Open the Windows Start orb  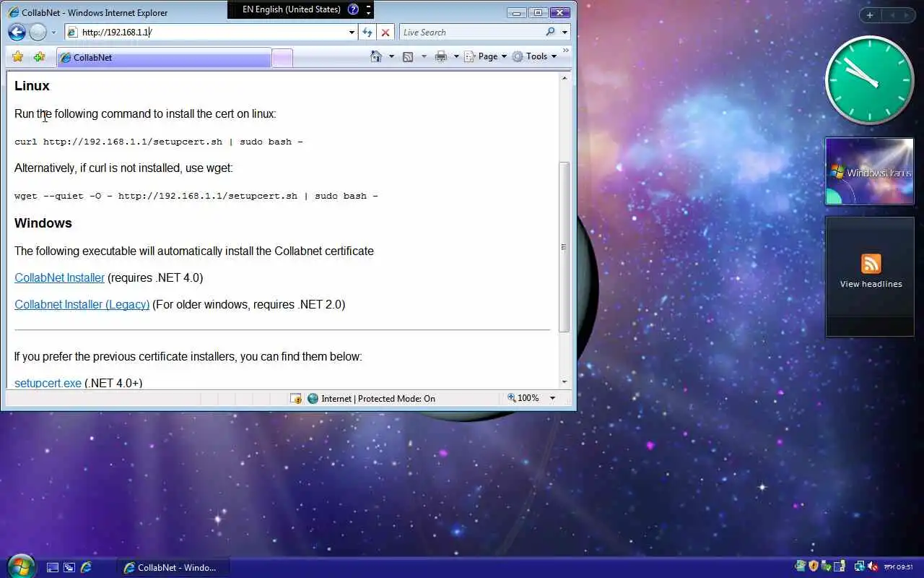click(19, 566)
